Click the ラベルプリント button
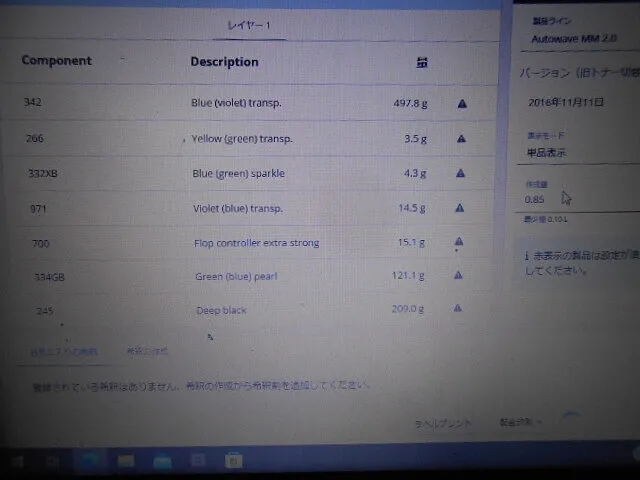This screenshot has width=640, height=480. click(x=443, y=424)
